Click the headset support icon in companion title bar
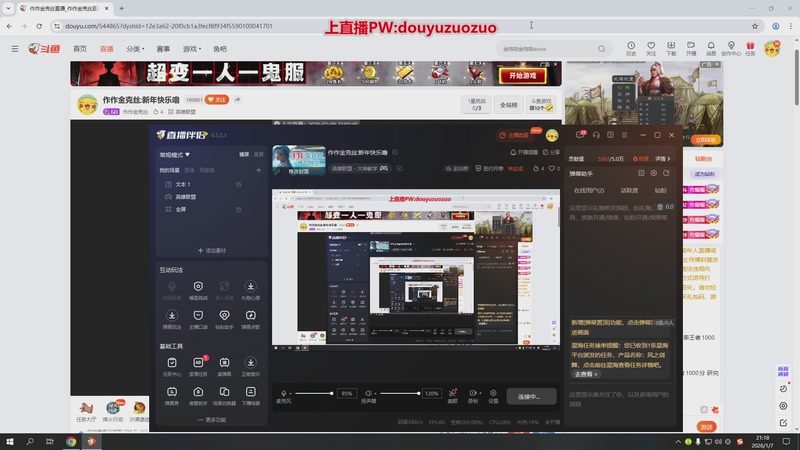This screenshot has height=450, width=800. pyautogui.click(x=596, y=135)
